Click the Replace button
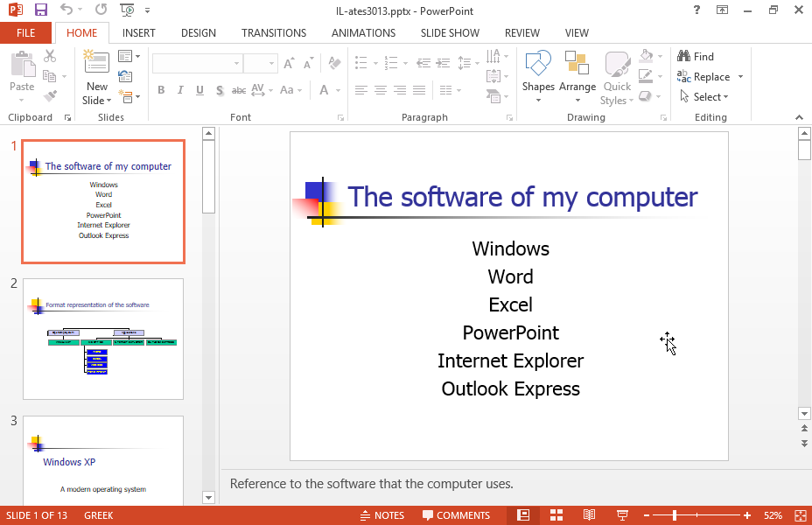812x525 pixels. pyautogui.click(x=703, y=77)
